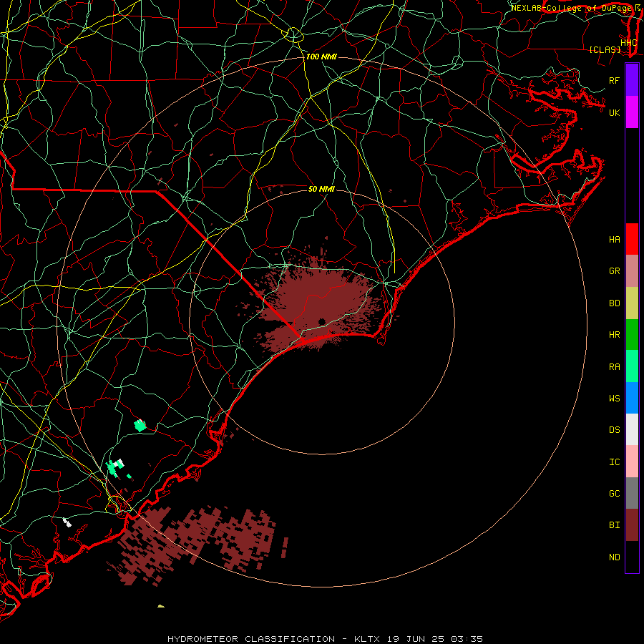Click the magenta UK legend color block
Viewport: 644px width, 644px height.
632,112
